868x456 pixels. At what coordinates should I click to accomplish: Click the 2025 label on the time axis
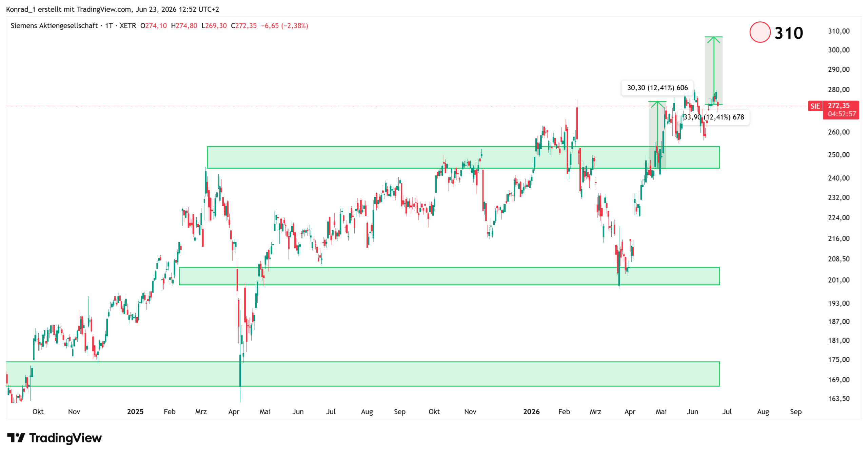pos(135,412)
